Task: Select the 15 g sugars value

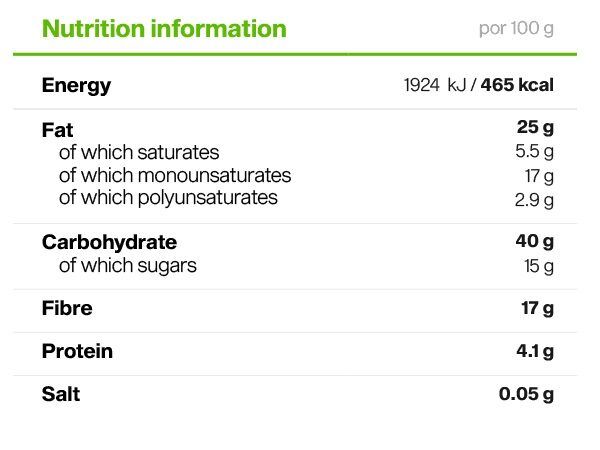Action: pyautogui.click(x=538, y=266)
